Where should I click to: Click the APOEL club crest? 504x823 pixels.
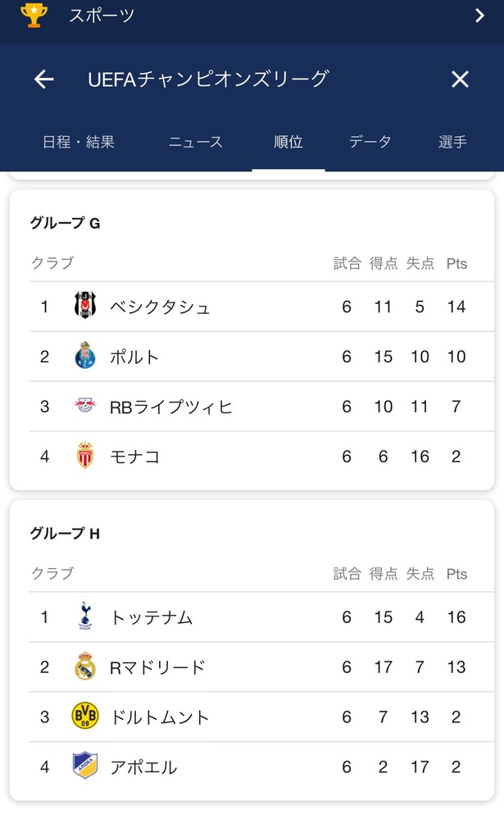85,766
